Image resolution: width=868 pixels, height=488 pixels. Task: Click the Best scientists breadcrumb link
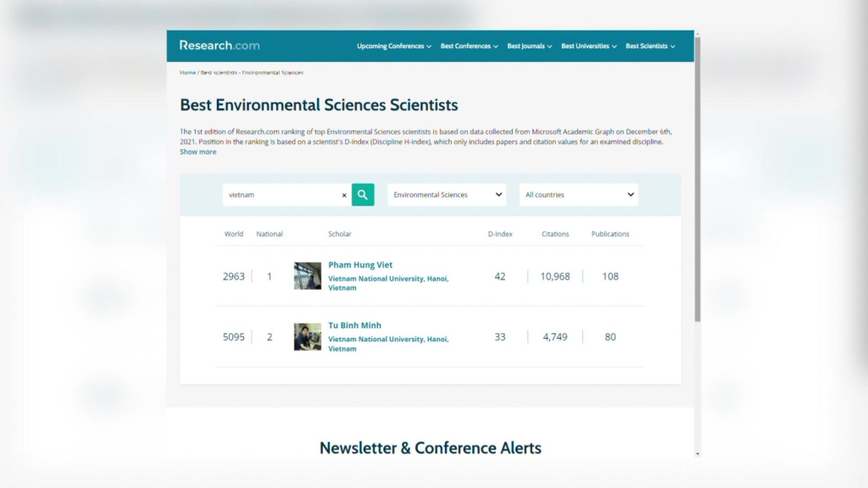[x=218, y=73]
